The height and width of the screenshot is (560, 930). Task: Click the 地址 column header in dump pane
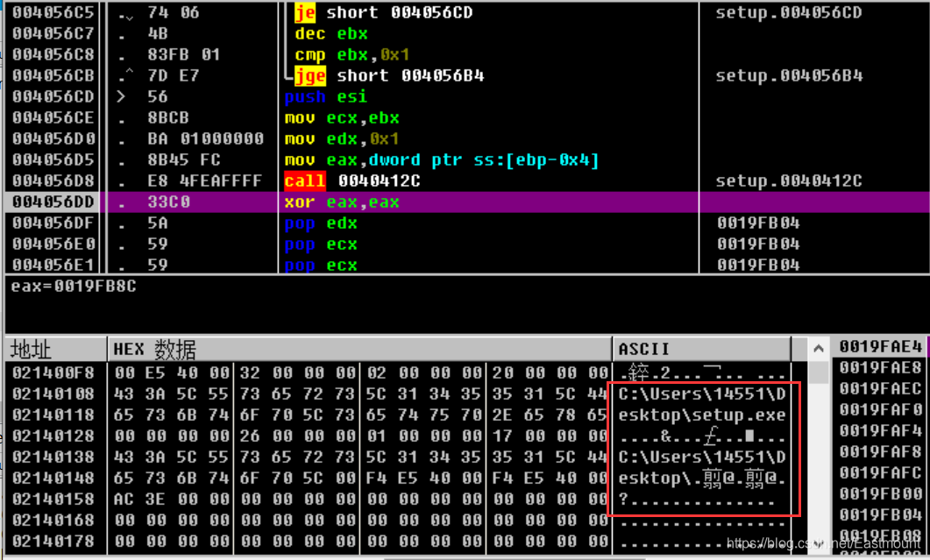31,350
